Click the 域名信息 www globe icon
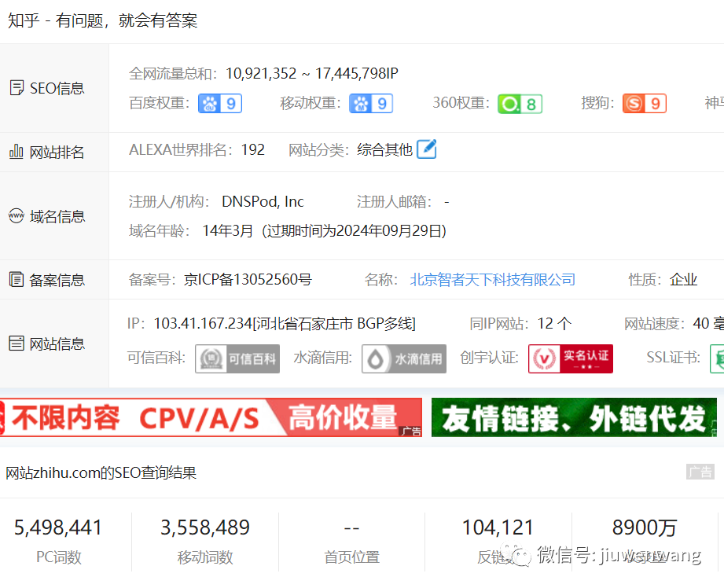This screenshot has width=724, height=588. (x=17, y=215)
